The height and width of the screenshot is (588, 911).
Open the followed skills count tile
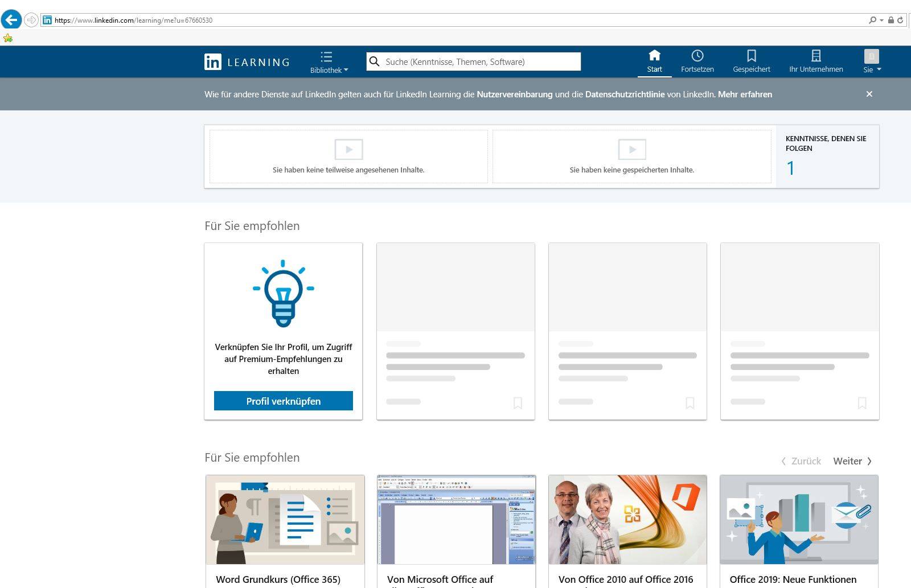[x=827, y=157]
